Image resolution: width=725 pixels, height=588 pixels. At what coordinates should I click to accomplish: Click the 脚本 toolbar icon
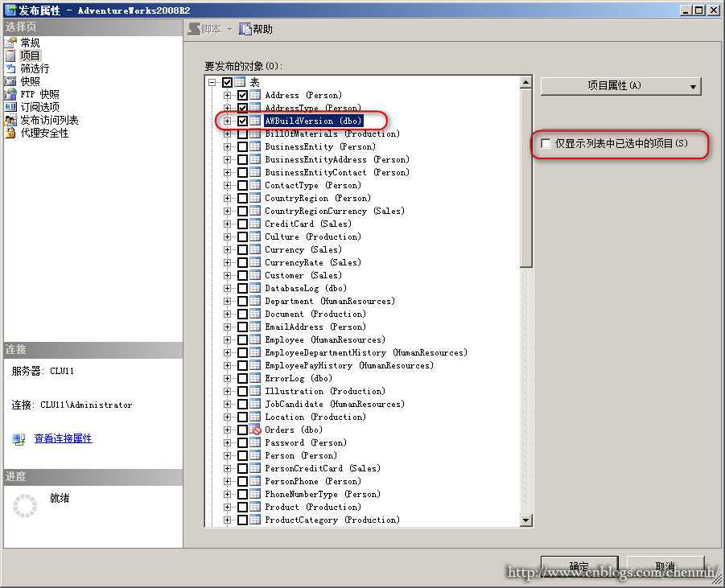[195, 29]
